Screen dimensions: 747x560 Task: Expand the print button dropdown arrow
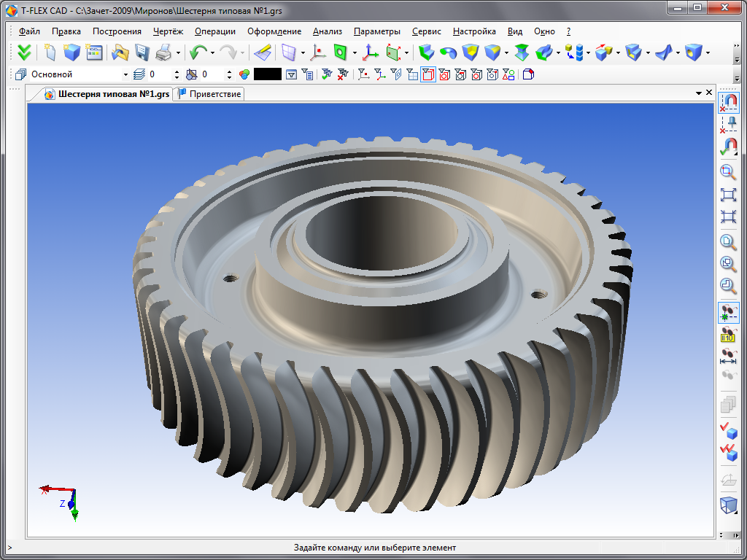click(178, 52)
